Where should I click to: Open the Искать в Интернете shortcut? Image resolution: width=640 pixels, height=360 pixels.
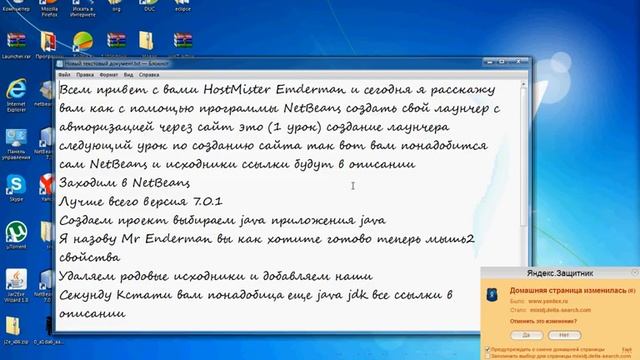coord(83,8)
